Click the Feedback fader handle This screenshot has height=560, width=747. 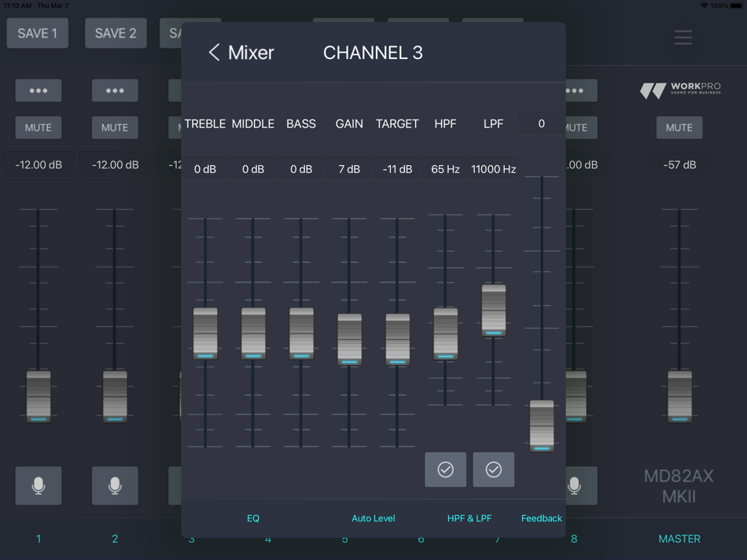click(542, 426)
